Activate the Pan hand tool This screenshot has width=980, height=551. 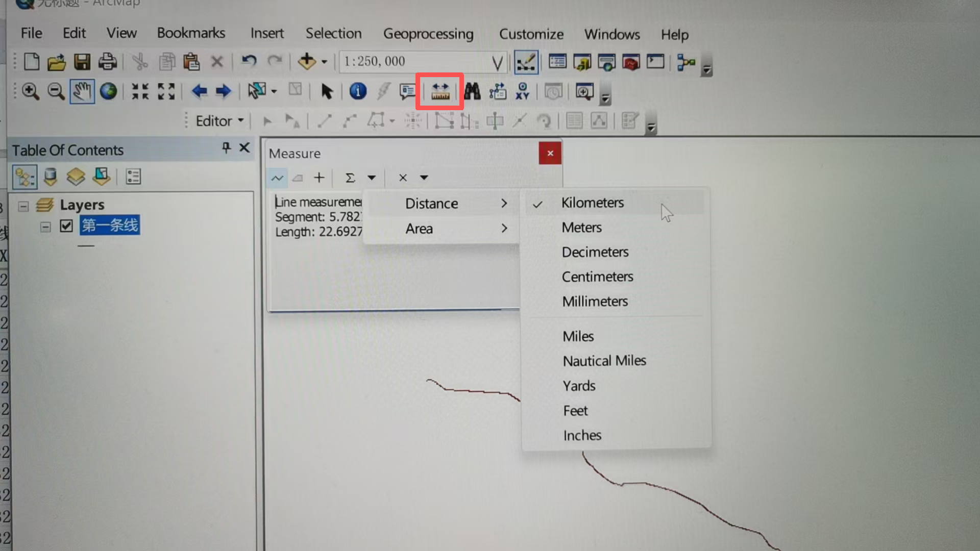click(x=82, y=92)
